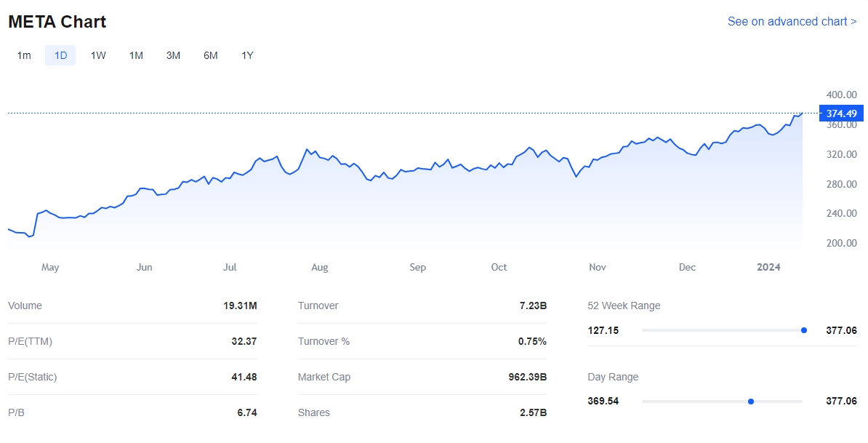Click the META Chart heading
This screenshot has width=868, height=443.
[x=57, y=22]
